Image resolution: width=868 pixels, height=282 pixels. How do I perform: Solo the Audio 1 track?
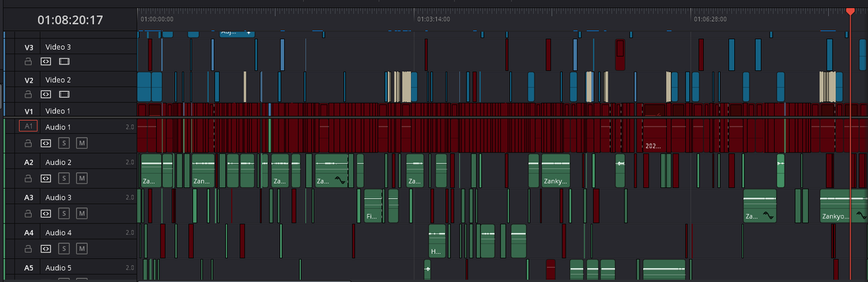[64, 142]
